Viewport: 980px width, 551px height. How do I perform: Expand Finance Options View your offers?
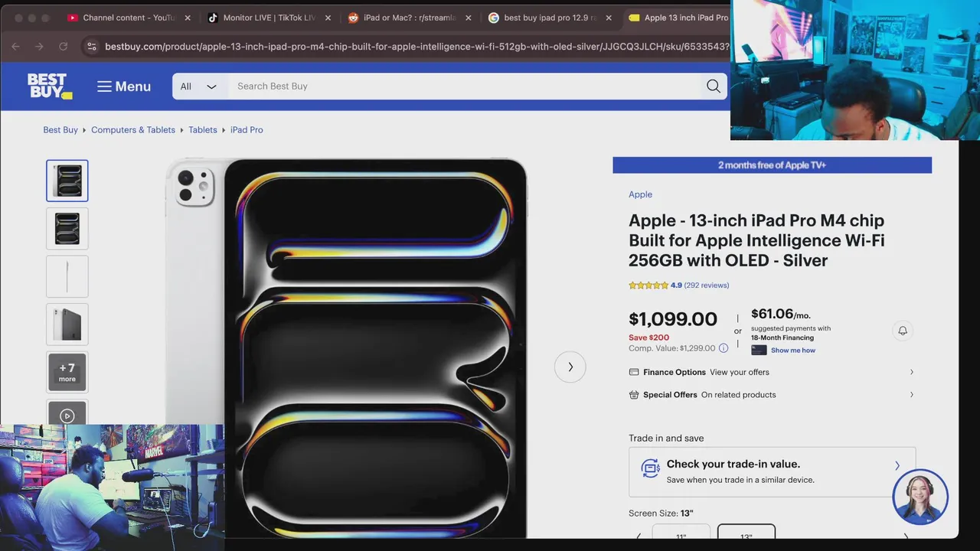772,372
